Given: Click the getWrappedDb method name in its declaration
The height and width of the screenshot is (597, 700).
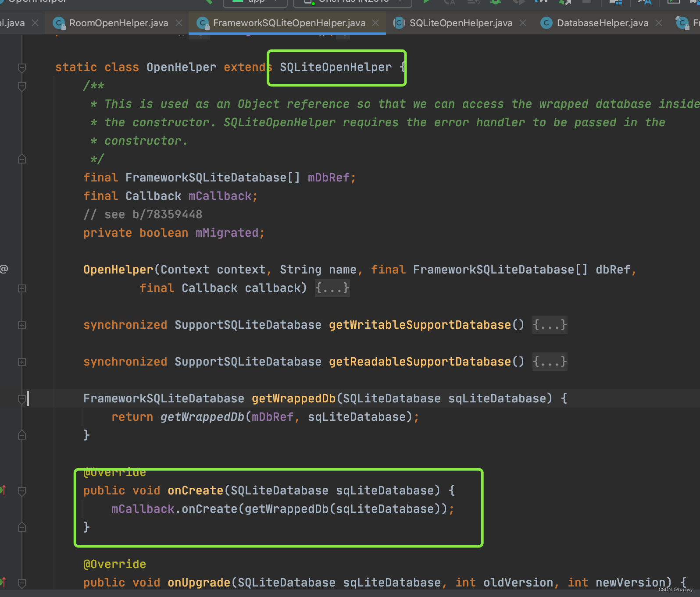Looking at the screenshot, I should 293,398.
